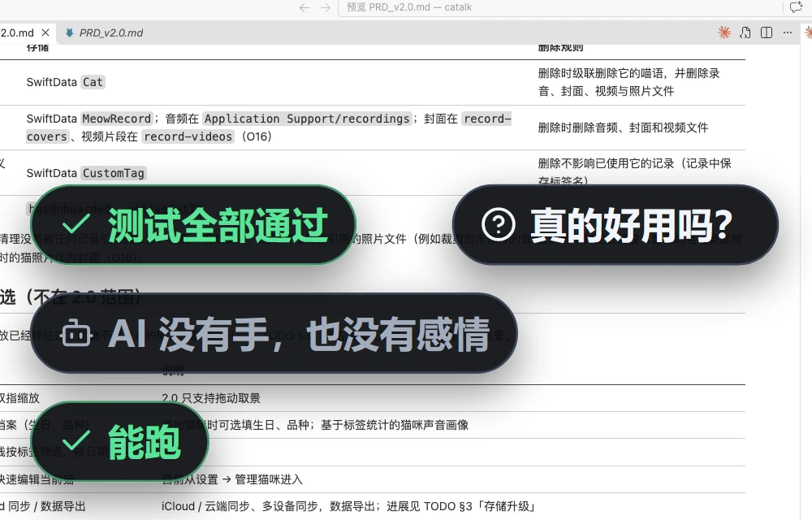Click the blue markdown icon on PRD_v2.0.md tab
Viewport: 812px width, 520px height.
click(69, 32)
